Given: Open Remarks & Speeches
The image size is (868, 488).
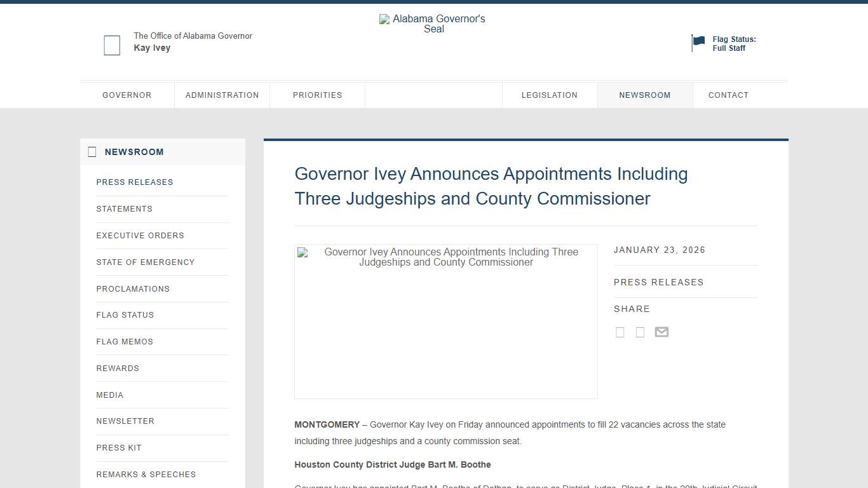Looking at the screenshot, I should pyautogui.click(x=146, y=474).
